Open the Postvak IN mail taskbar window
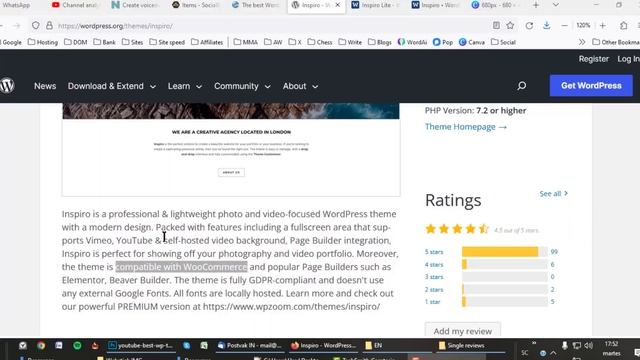 tap(250, 346)
